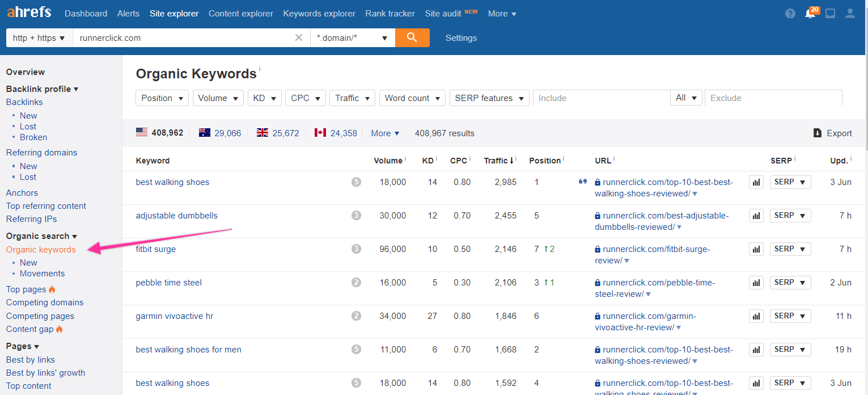Click the Exclude keywords input field
The height and width of the screenshot is (395, 868).
(x=773, y=98)
